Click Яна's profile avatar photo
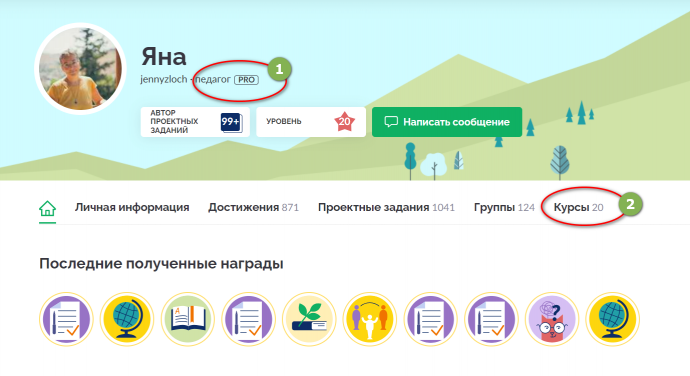690x376 pixels. (x=80, y=69)
